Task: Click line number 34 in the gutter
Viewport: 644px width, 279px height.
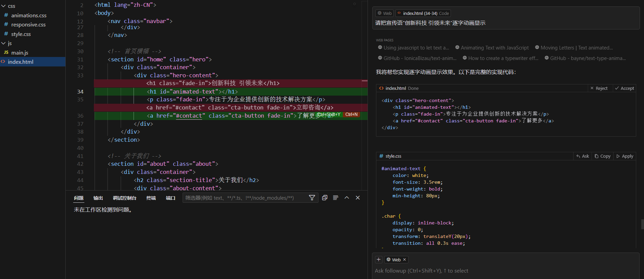Action: tap(80, 92)
